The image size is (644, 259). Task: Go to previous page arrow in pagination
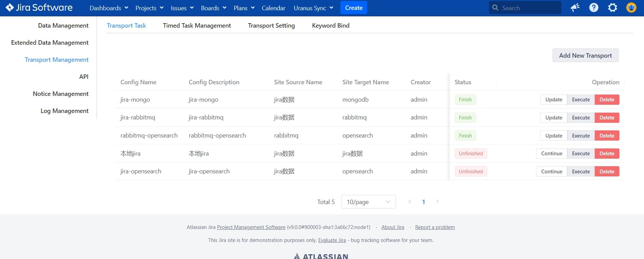click(x=409, y=202)
